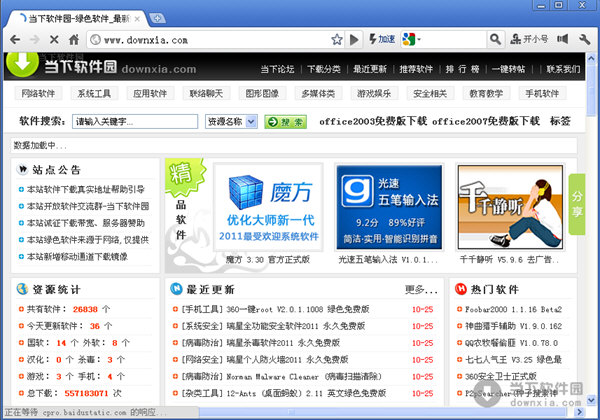600x420 pixels.
Task: Close the 当下软件园 tab
Action: 137,18
